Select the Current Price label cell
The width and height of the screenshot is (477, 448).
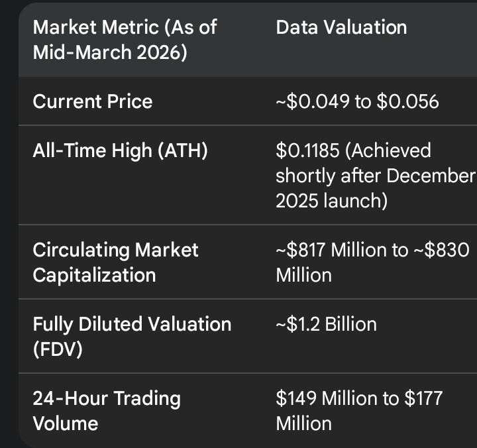(x=93, y=101)
